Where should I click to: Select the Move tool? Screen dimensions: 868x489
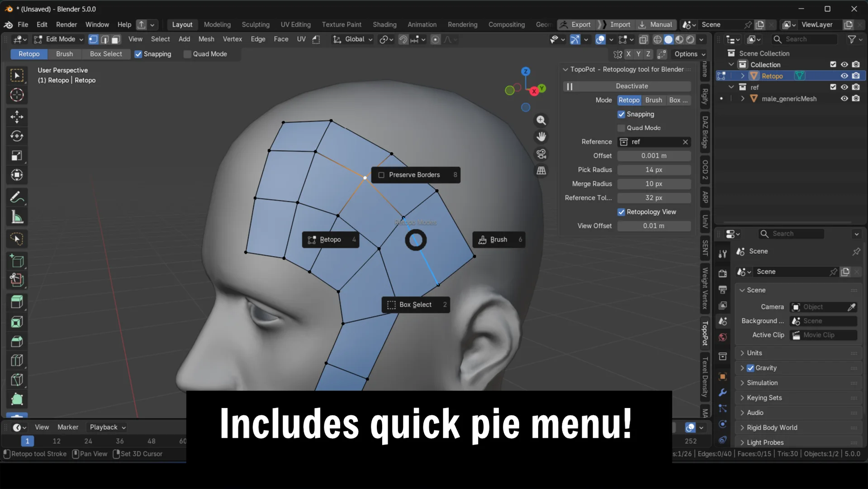17,117
